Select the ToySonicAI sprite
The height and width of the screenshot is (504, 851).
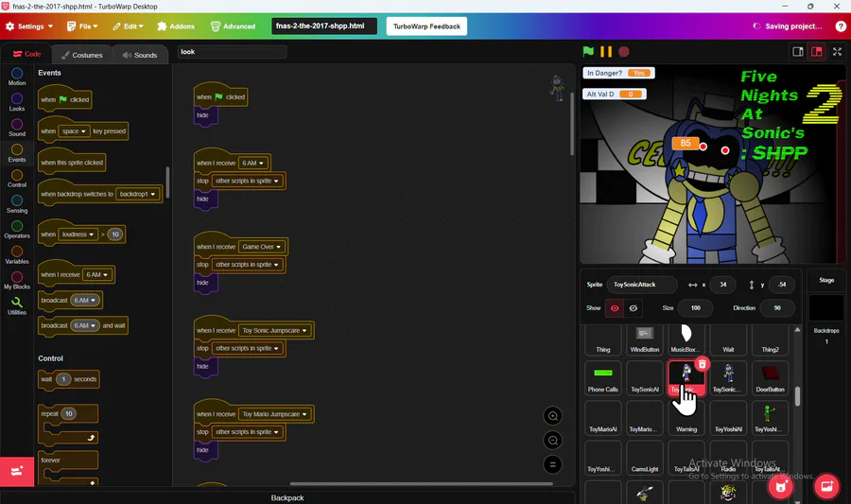point(645,378)
